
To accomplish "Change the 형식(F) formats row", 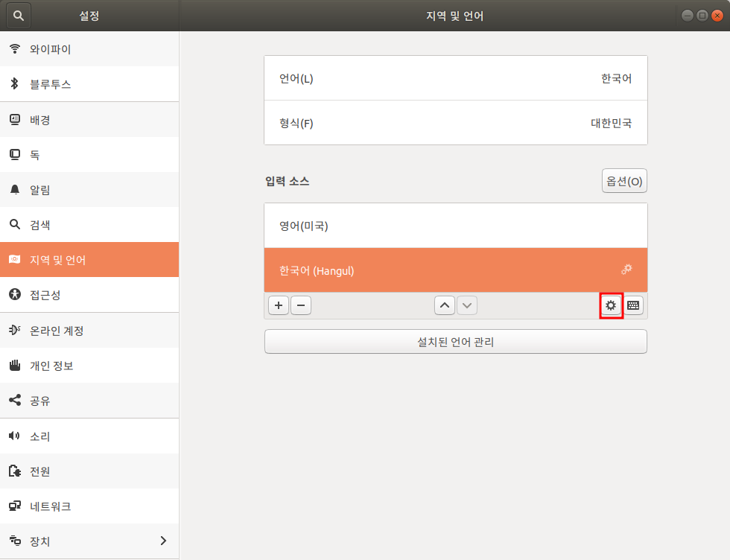I will 456,123.
